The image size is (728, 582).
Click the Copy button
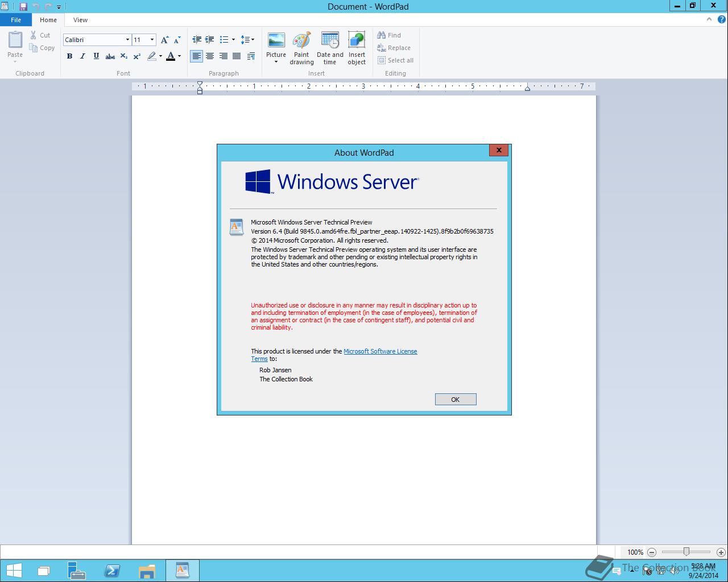(x=42, y=48)
